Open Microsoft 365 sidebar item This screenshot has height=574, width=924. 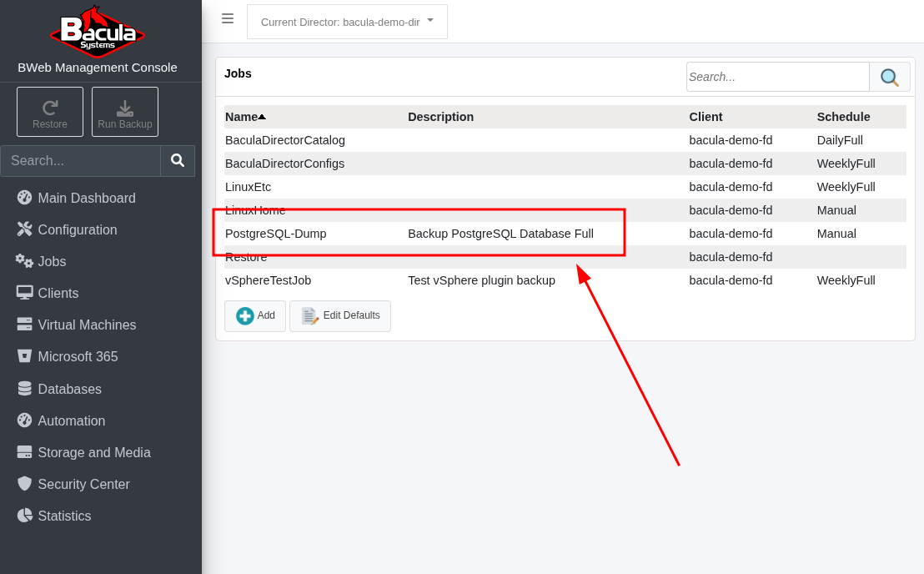point(78,356)
